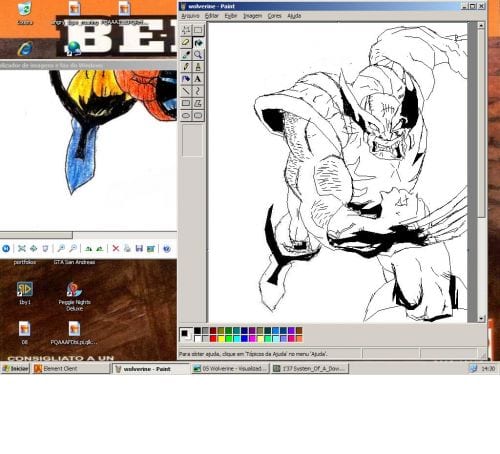Rotate image counterclockwise in picture viewer

click(x=100, y=248)
